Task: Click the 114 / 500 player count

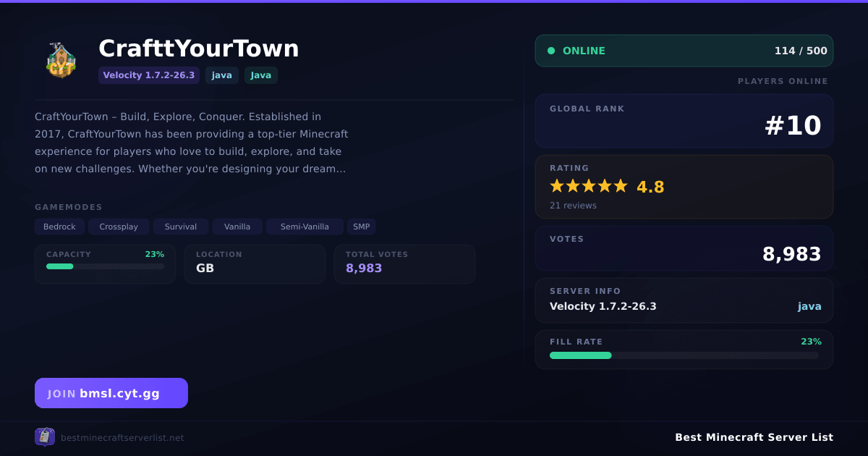Action: point(801,51)
